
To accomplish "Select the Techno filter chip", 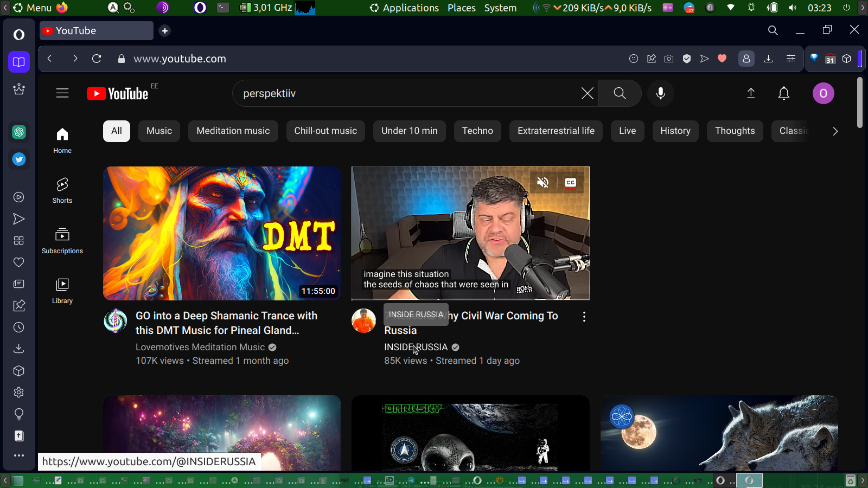I will point(477,131).
